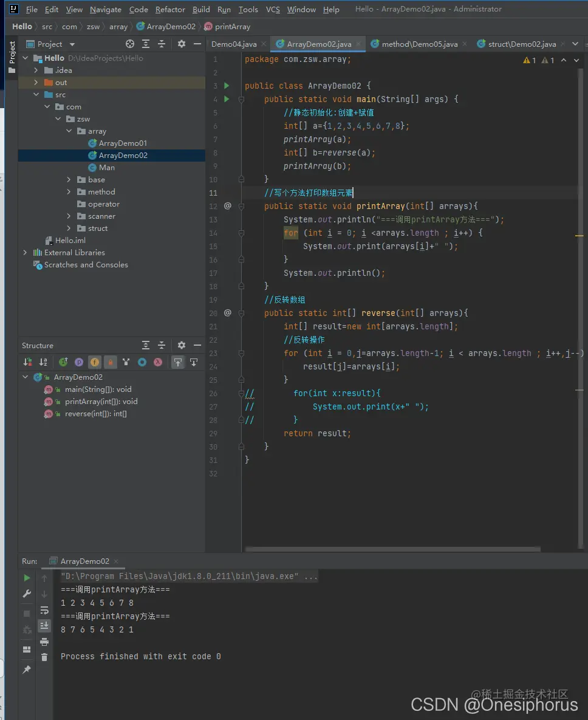Hide the Project tool window

197,44
